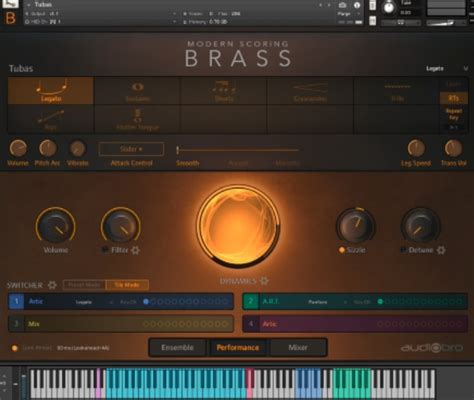Click the orange B library logo
Viewport: 474px width, 400px height.
[x=11, y=18]
